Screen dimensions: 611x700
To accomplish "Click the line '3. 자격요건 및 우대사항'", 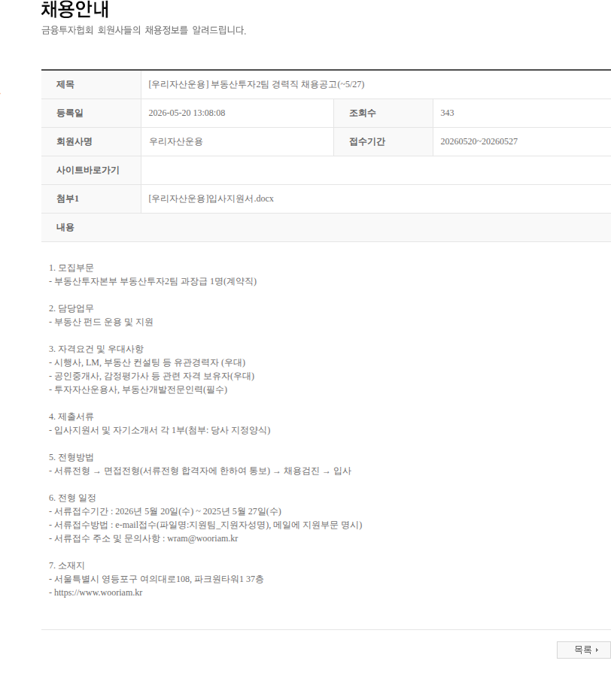I will click(x=96, y=349).
